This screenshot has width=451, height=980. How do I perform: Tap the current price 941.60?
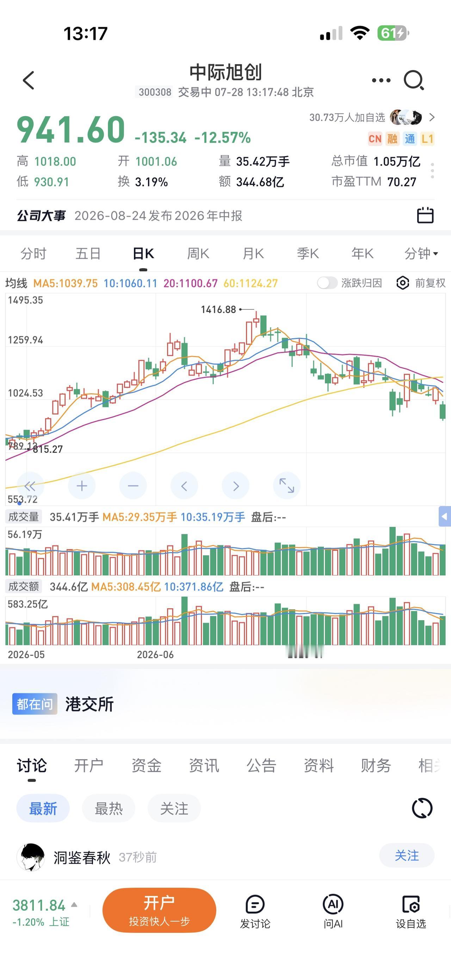71,129
